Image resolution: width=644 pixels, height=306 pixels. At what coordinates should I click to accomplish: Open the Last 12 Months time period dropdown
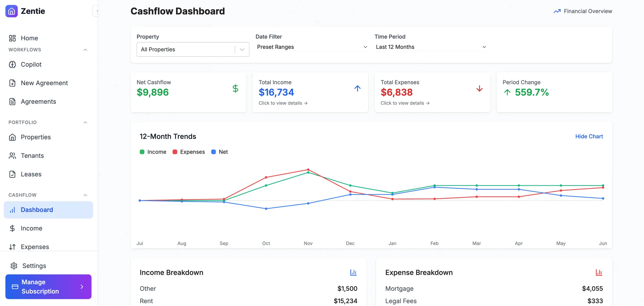[x=431, y=47]
